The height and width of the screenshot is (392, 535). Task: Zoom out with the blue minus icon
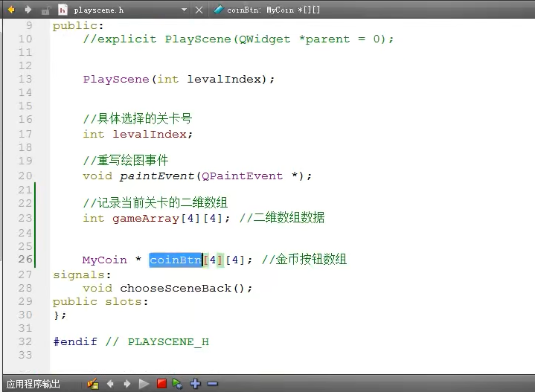coord(212,384)
